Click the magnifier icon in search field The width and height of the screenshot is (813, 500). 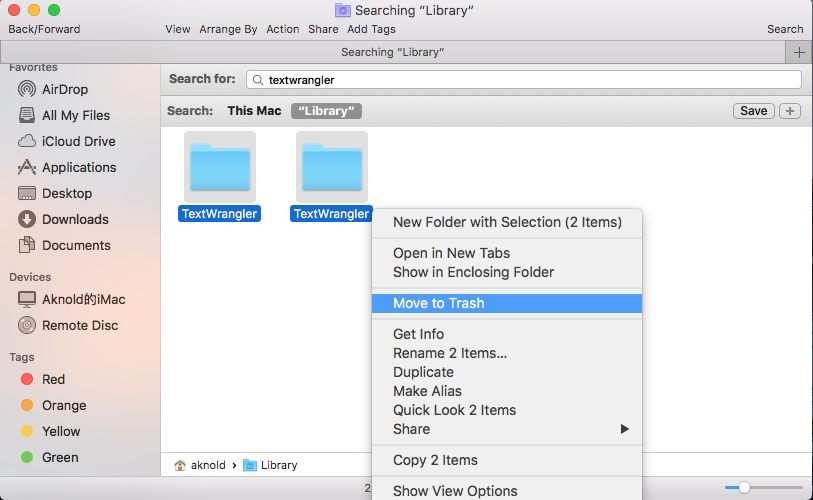[x=258, y=80]
